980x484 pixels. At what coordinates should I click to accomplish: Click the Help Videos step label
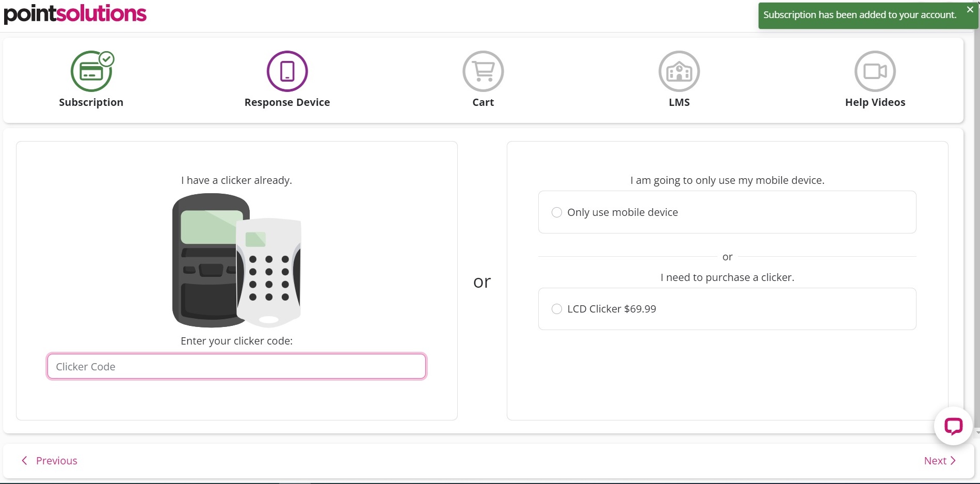click(x=875, y=102)
